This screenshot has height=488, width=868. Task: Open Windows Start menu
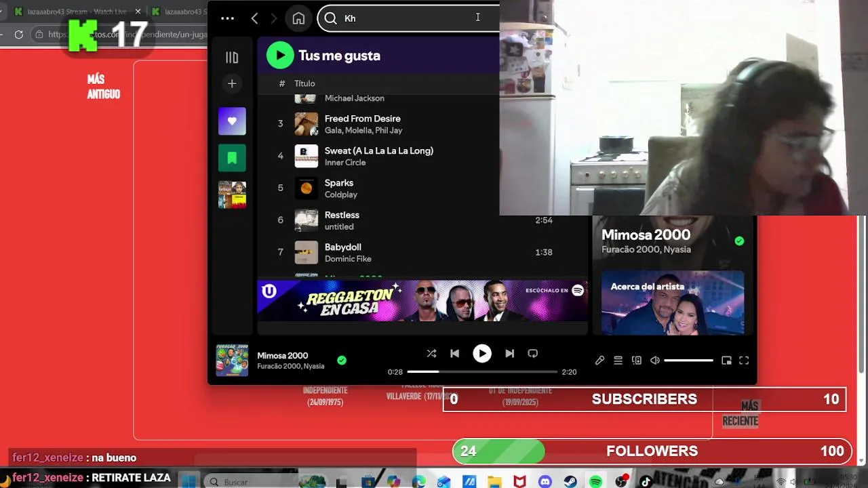click(x=189, y=481)
